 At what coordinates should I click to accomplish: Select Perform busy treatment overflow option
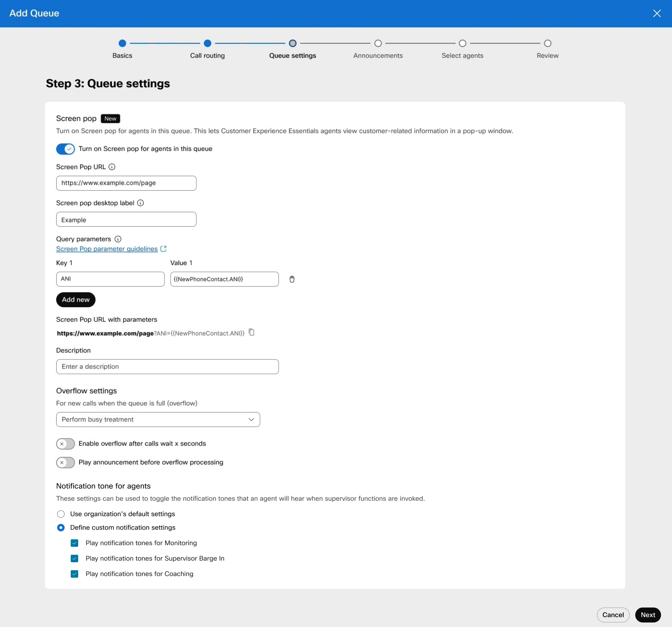tap(157, 419)
